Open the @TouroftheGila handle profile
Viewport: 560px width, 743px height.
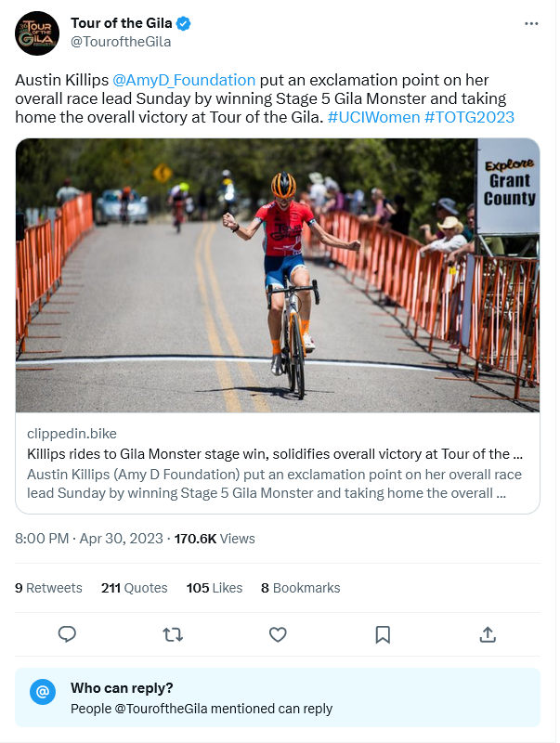click(x=121, y=42)
